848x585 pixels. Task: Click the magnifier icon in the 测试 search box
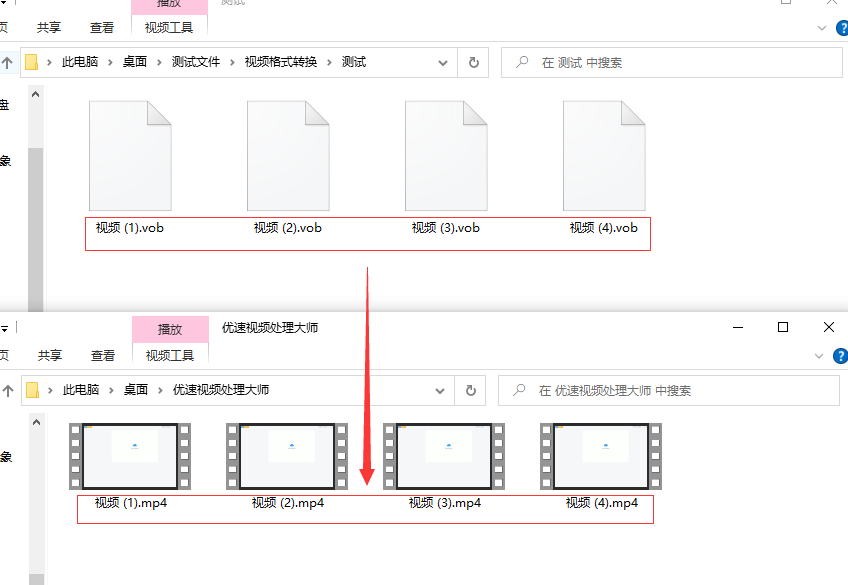click(524, 62)
